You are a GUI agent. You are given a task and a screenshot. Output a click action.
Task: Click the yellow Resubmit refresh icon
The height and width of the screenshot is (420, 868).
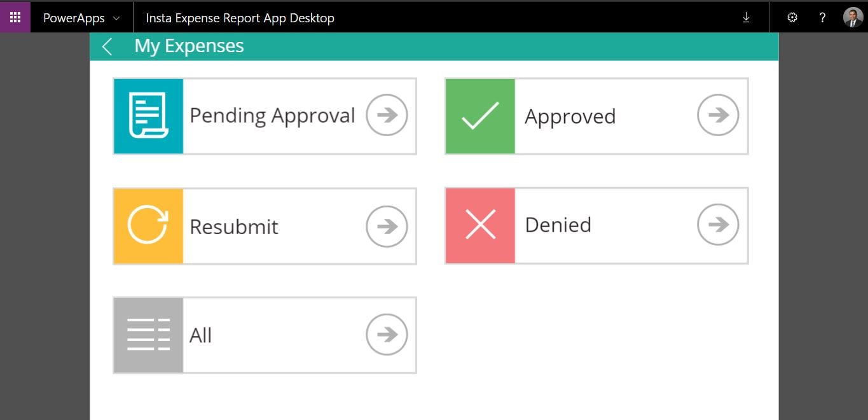[x=149, y=226]
